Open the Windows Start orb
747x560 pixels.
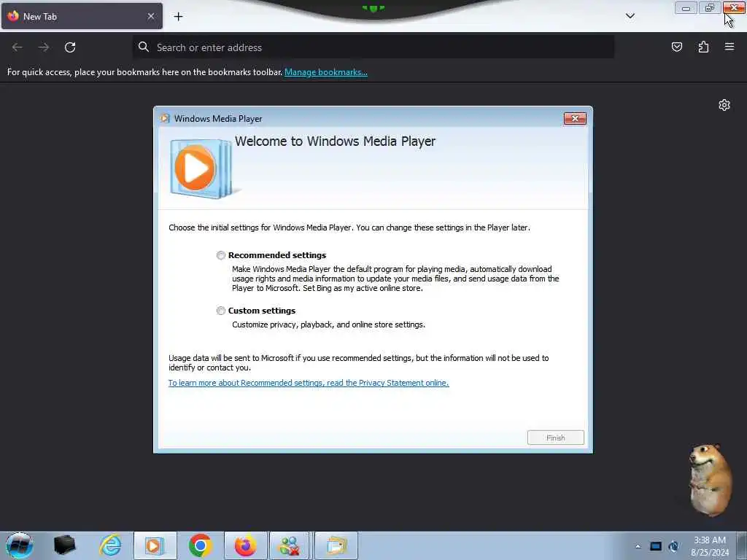pos(19,545)
